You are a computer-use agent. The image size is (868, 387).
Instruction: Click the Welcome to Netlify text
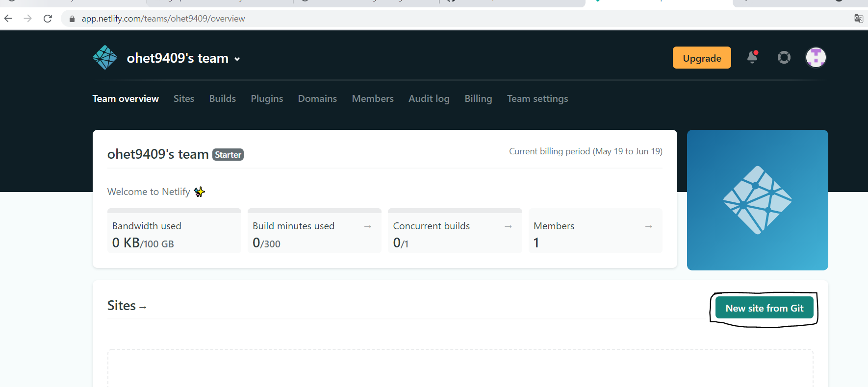click(149, 192)
